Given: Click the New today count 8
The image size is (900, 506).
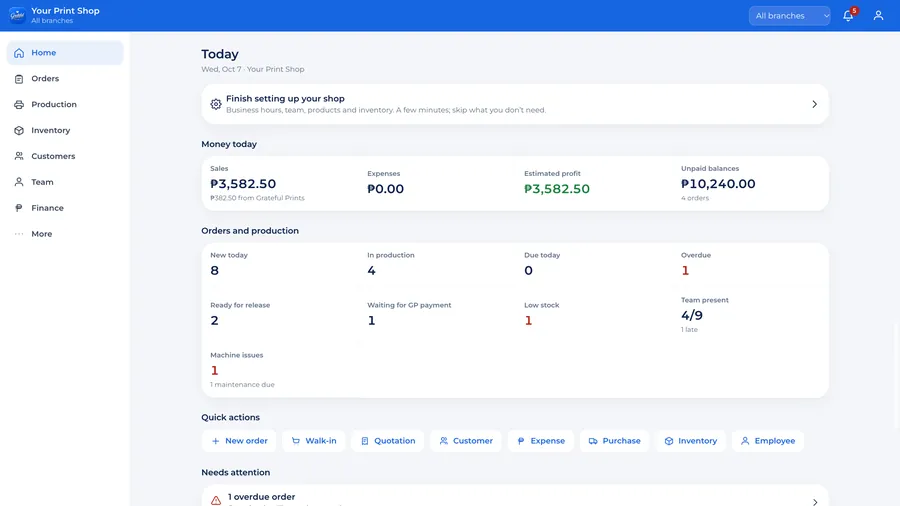Looking at the screenshot, I should click(215, 270).
